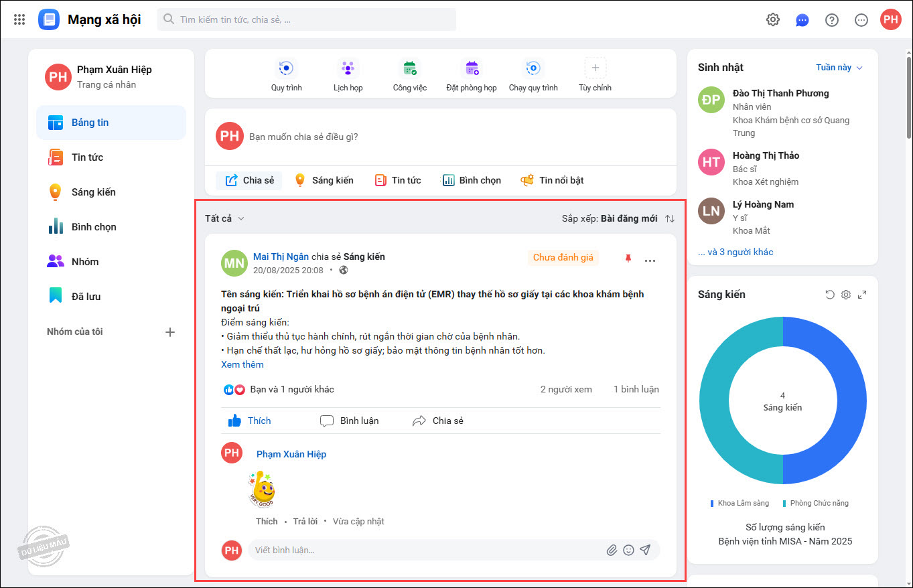Click the globe privacy icon on the post
The width and height of the screenshot is (913, 588).
tap(344, 271)
